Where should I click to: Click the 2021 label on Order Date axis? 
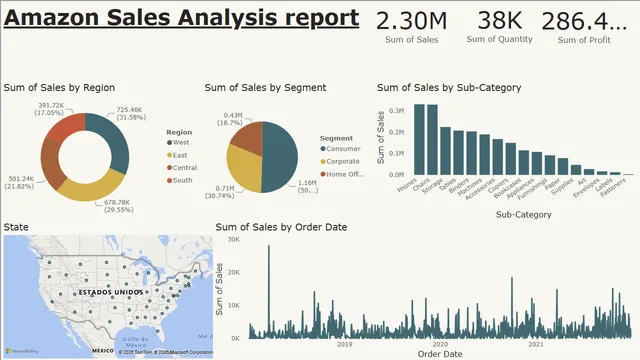536,344
